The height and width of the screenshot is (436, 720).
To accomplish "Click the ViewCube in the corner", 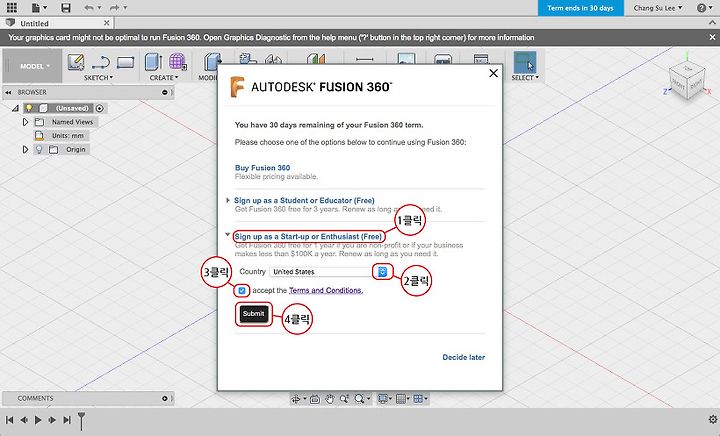I will (687, 82).
